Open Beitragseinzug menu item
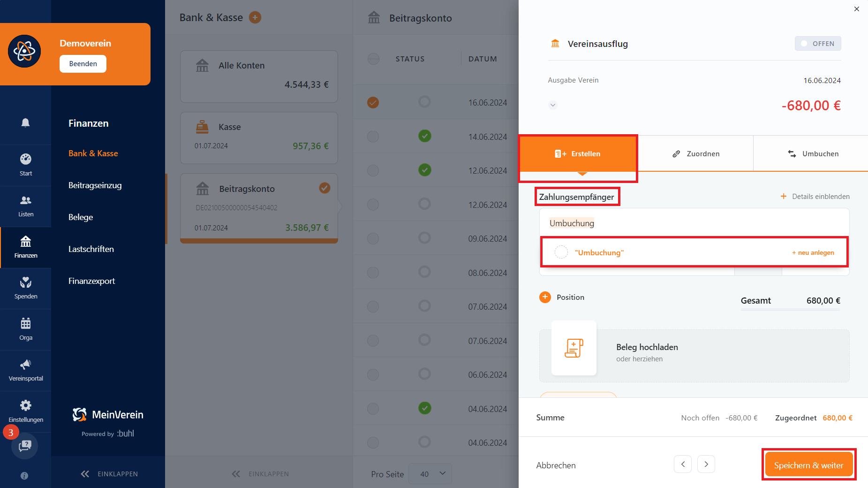 point(95,185)
